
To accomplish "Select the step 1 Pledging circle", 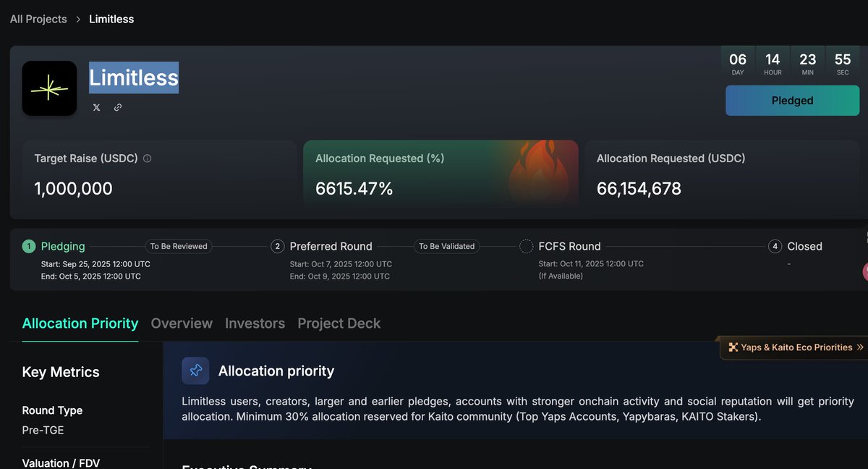I will click(x=28, y=246).
